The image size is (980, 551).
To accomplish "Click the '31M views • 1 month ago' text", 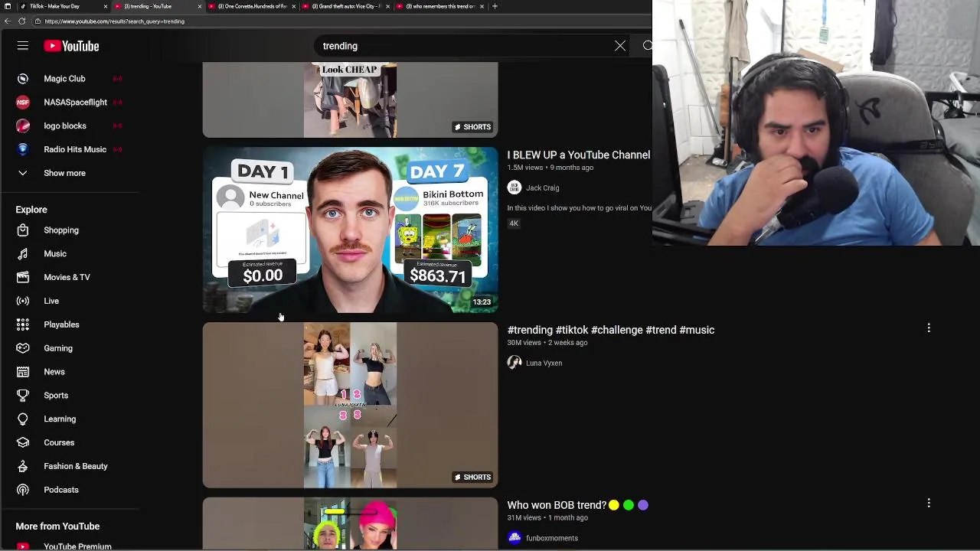I will (x=547, y=518).
